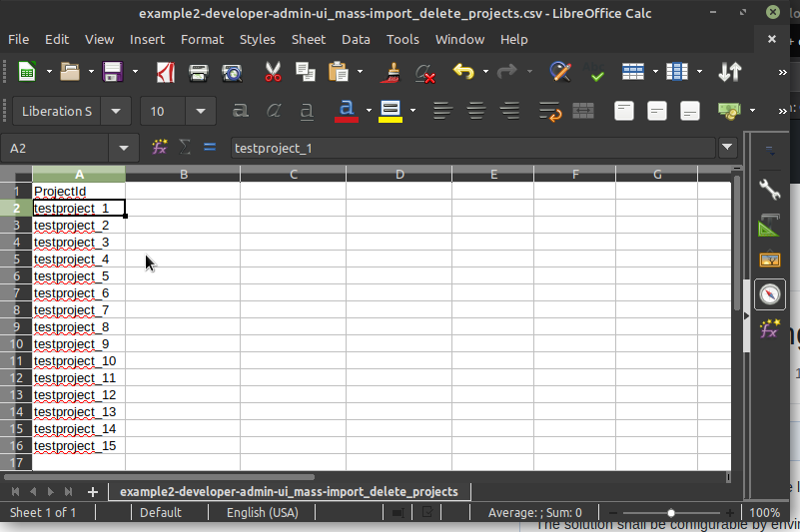Screen dimensions: 800x532
Task: Open the background color dropdown arrow
Action: click(412, 111)
